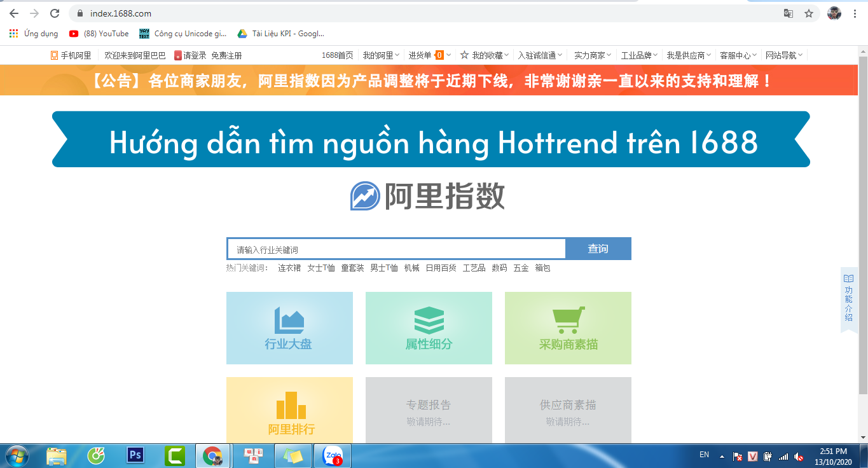Select hot keyword 女士T恤
Image resolution: width=868 pixels, height=468 pixels.
(321, 268)
